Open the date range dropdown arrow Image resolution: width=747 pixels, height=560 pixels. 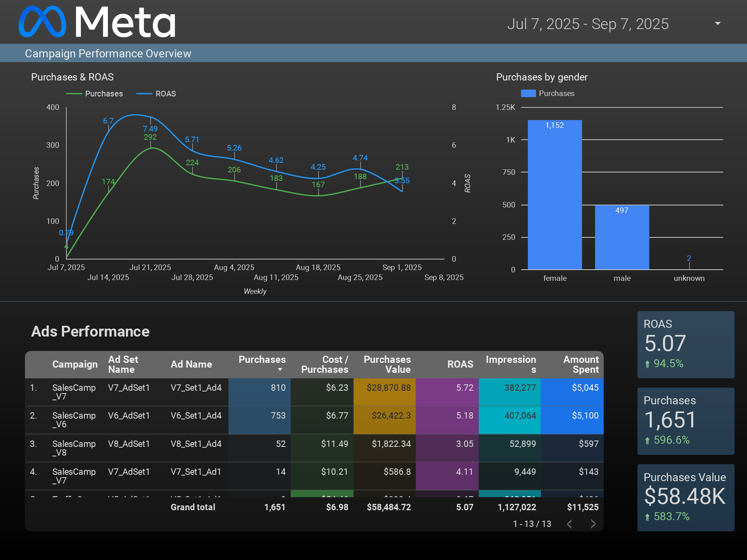coord(718,23)
